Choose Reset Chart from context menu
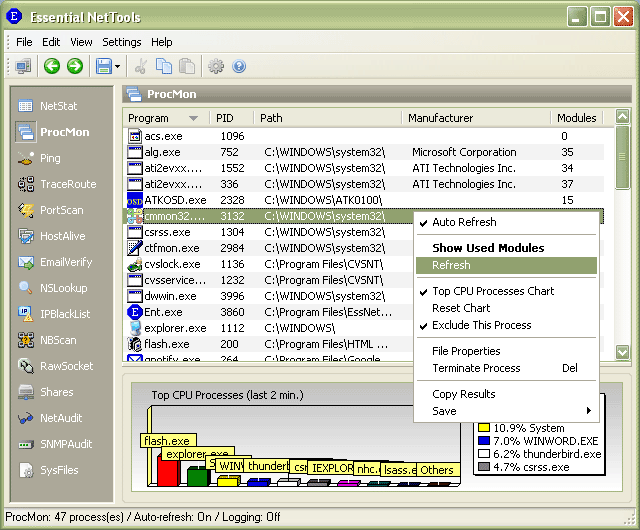 click(x=506, y=308)
